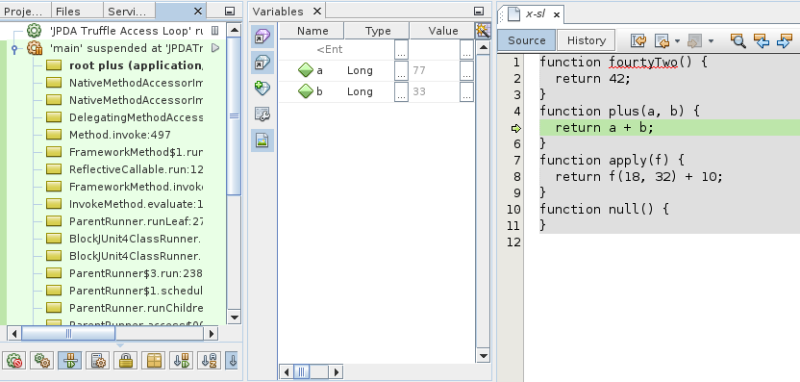Viewport: 800px width, 382px height.
Task: Click the blue diamond with green plus icon
Action: point(262,89)
